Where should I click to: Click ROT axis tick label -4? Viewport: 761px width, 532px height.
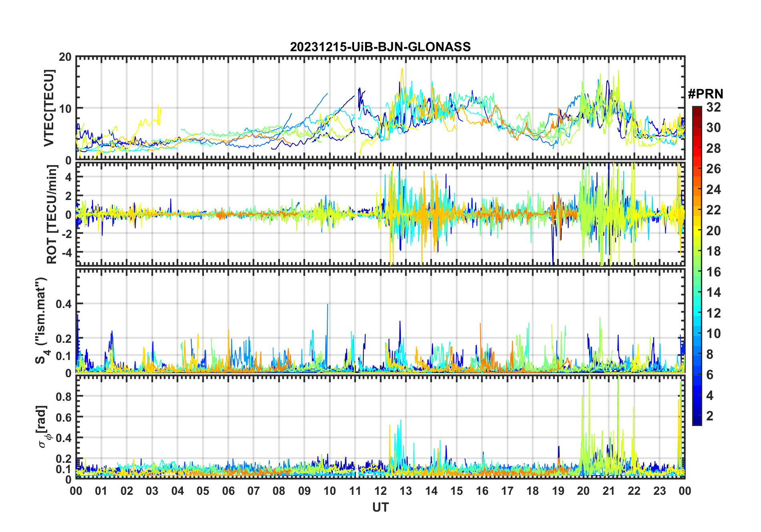pyautogui.click(x=67, y=252)
